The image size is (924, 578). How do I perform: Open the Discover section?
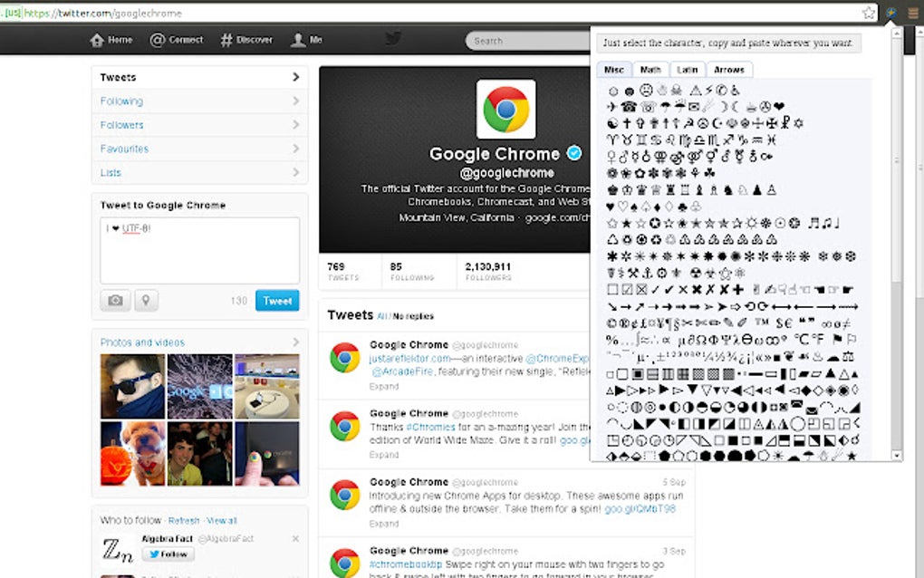point(248,40)
